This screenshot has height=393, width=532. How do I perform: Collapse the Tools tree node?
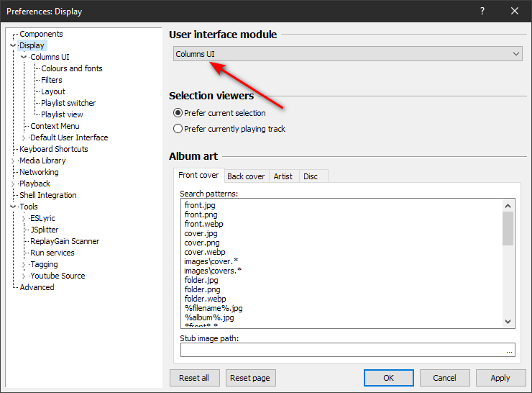click(x=13, y=207)
